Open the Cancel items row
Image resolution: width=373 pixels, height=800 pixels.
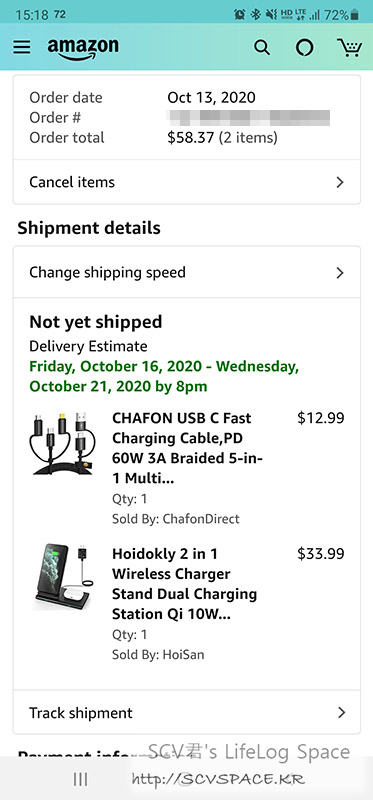coord(187,182)
